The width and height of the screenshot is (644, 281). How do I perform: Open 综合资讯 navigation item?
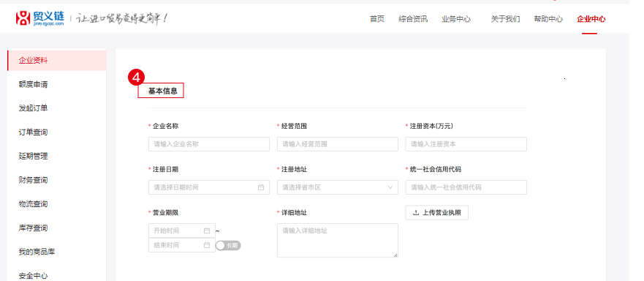413,19
